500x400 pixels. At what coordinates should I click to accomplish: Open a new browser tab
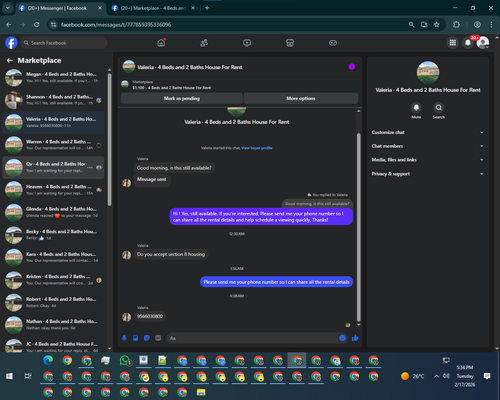click(x=207, y=8)
